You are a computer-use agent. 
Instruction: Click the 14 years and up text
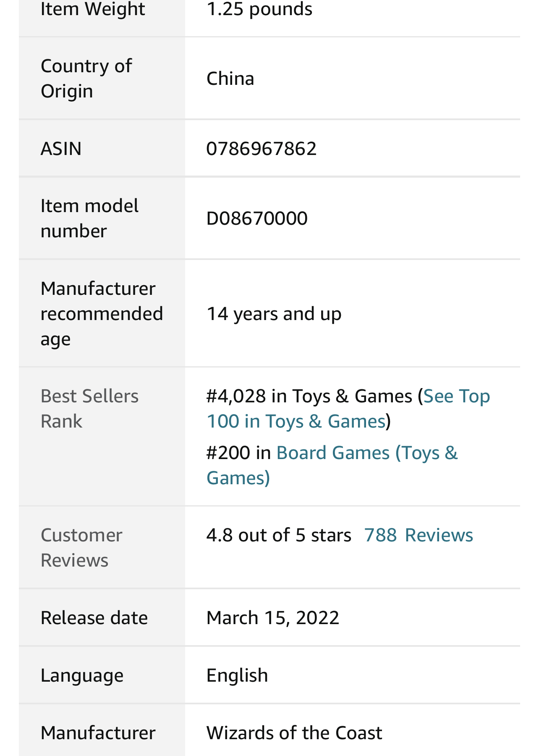(274, 314)
